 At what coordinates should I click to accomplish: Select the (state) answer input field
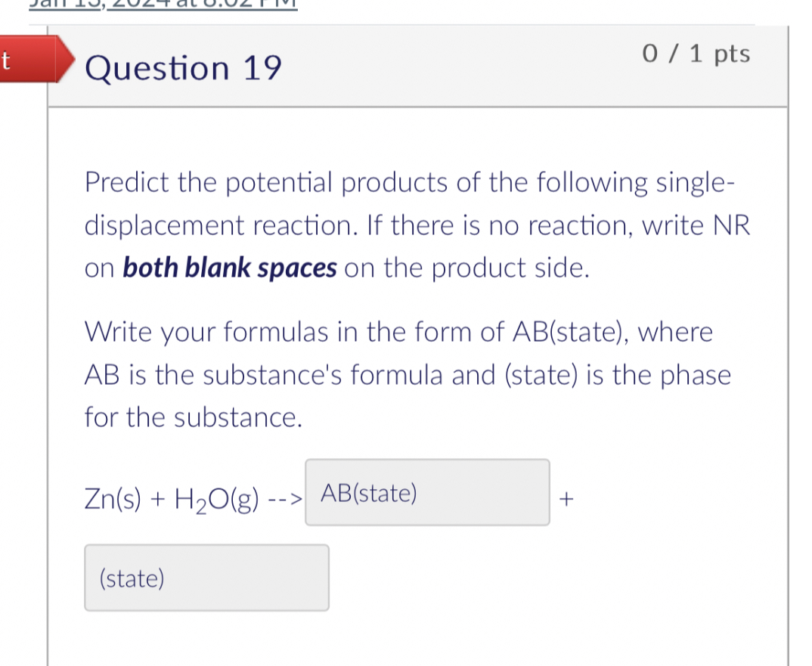(206, 578)
